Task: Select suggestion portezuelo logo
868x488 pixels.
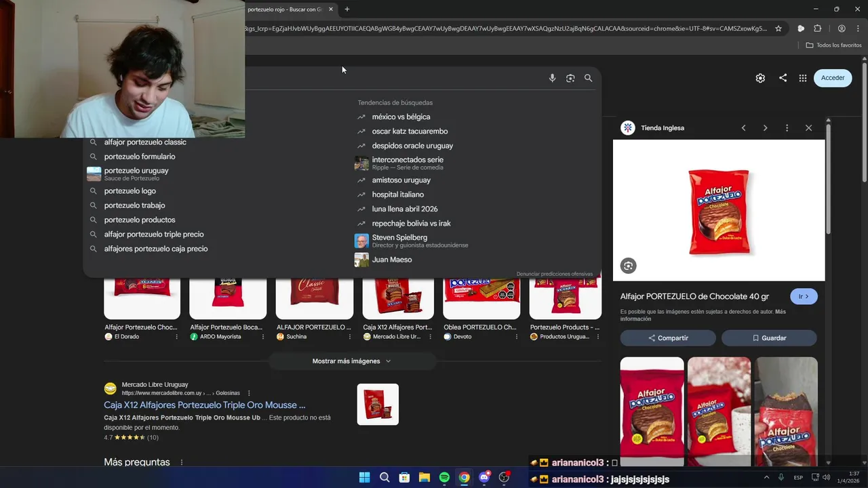Action: point(130,191)
